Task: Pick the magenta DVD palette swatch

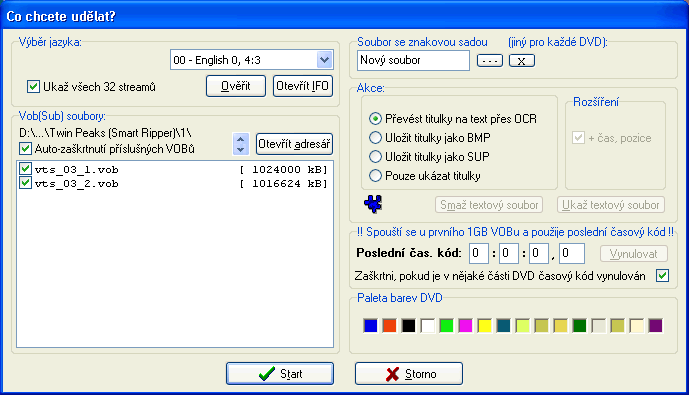Action: pyautogui.click(x=465, y=326)
